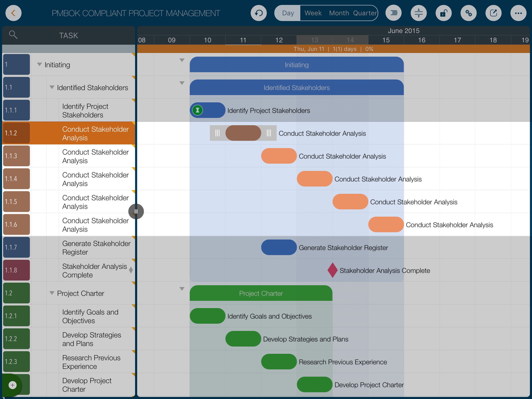The width and height of the screenshot is (532, 399).
Task: Open the share export icon
Action: point(493,13)
